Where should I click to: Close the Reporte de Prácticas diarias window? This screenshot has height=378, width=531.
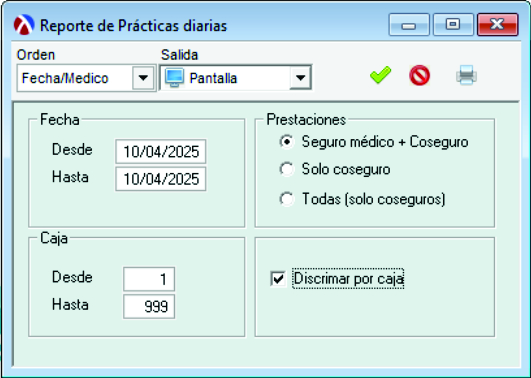tap(497, 25)
